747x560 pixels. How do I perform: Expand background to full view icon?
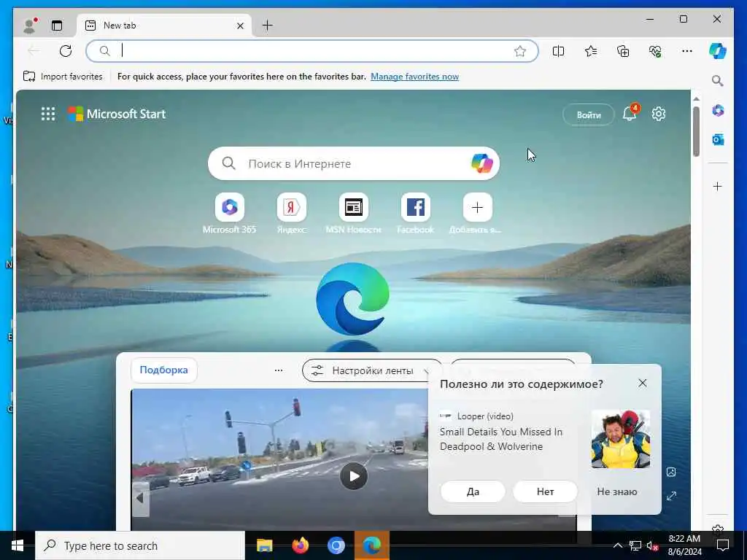[x=671, y=496]
